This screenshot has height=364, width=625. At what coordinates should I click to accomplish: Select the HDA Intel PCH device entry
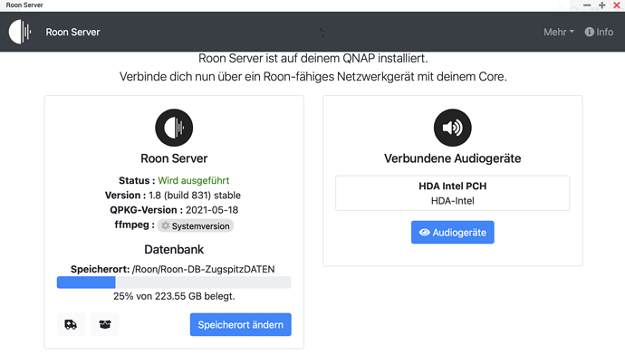(x=452, y=193)
